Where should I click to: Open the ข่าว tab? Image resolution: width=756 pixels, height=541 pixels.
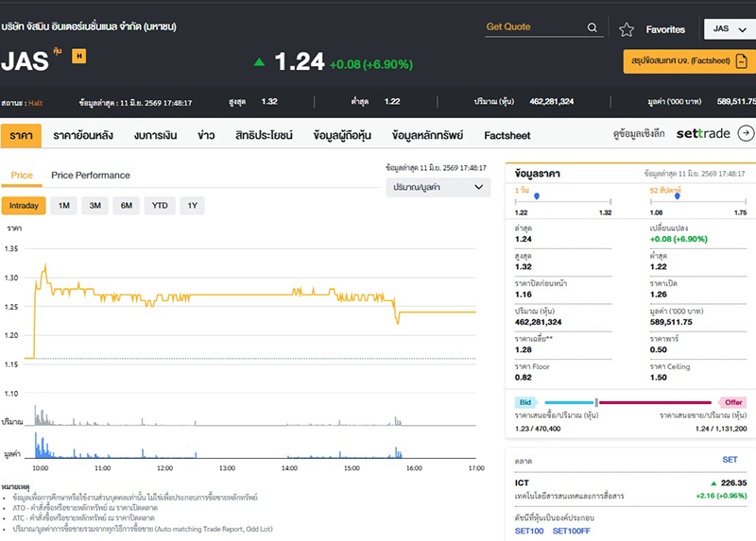(x=206, y=135)
